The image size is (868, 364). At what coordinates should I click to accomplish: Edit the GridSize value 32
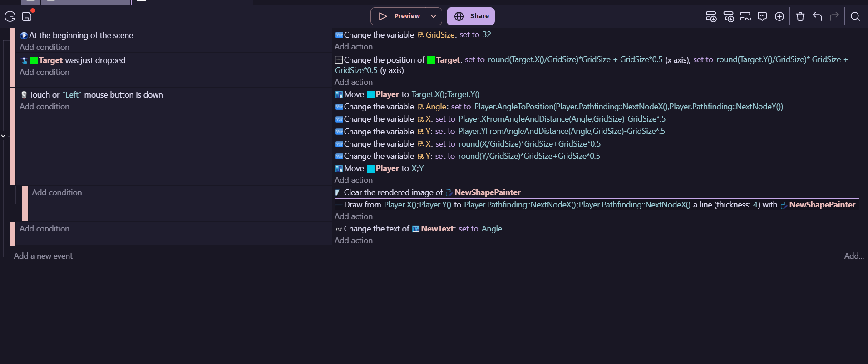[487, 34]
